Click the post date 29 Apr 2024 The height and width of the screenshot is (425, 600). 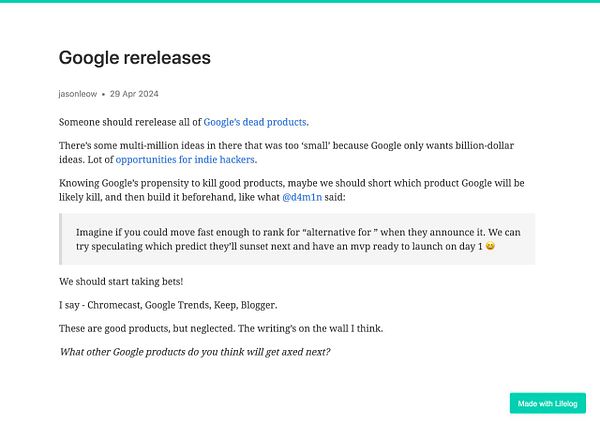pos(135,94)
